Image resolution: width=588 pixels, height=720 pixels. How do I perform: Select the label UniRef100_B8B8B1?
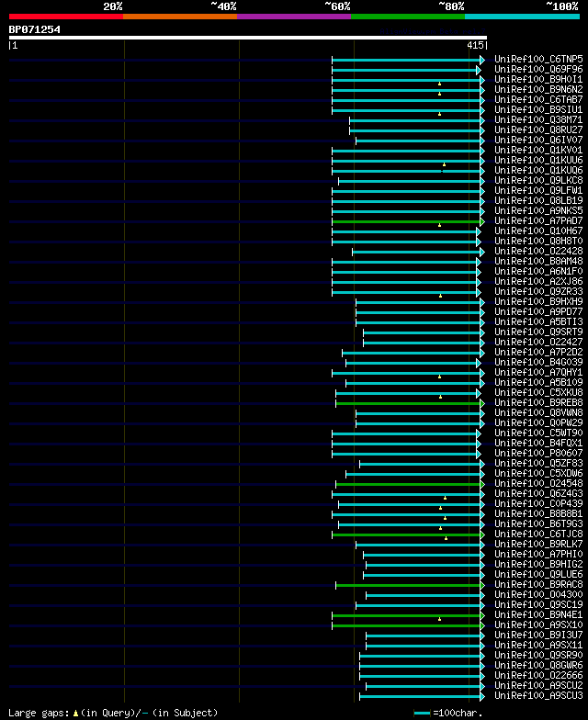point(538,514)
